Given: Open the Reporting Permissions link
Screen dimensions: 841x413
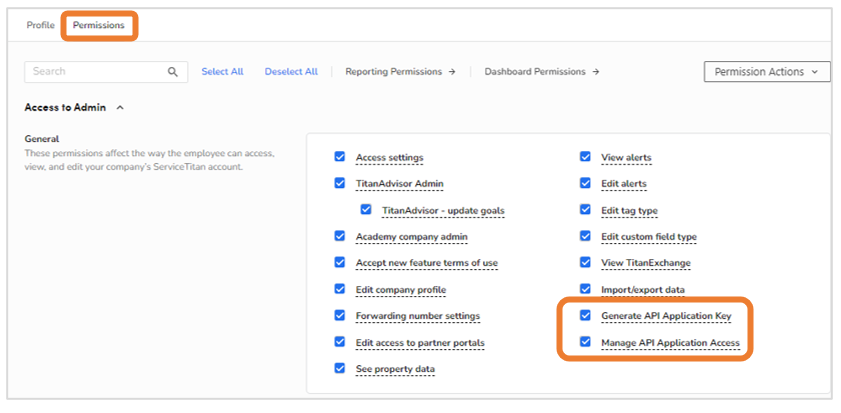Looking at the screenshot, I should pyautogui.click(x=394, y=72).
